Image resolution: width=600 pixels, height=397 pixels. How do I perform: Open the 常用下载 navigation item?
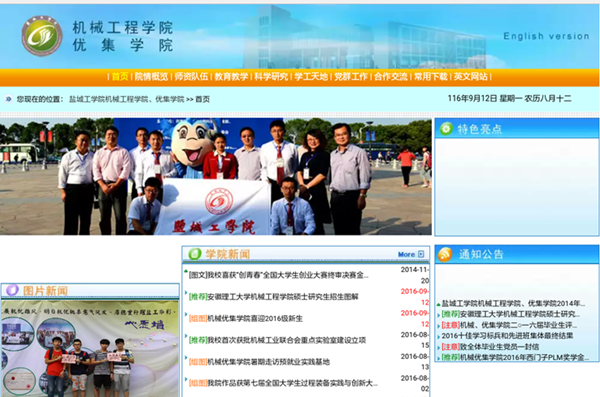(430, 77)
